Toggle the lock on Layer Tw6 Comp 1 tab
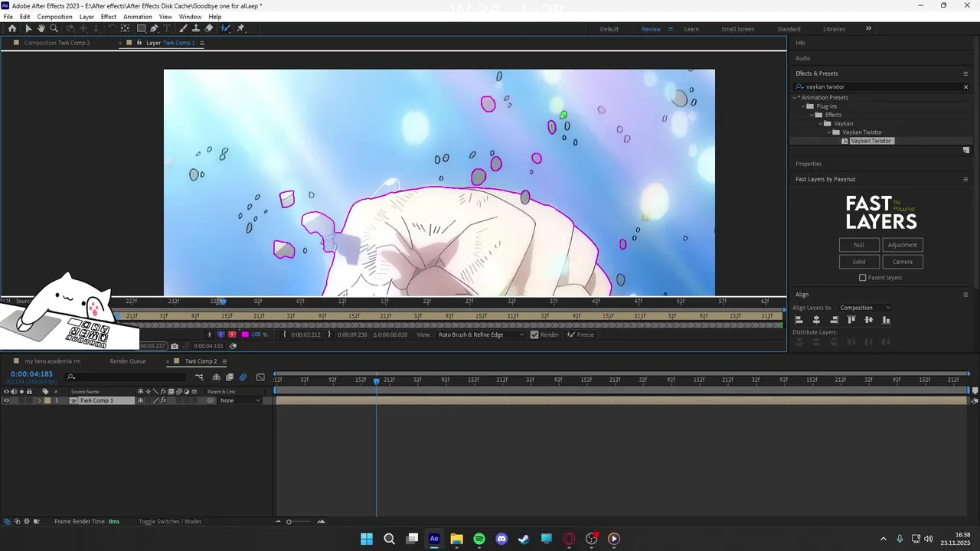The width and height of the screenshot is (980, 551). click(139, 43)
